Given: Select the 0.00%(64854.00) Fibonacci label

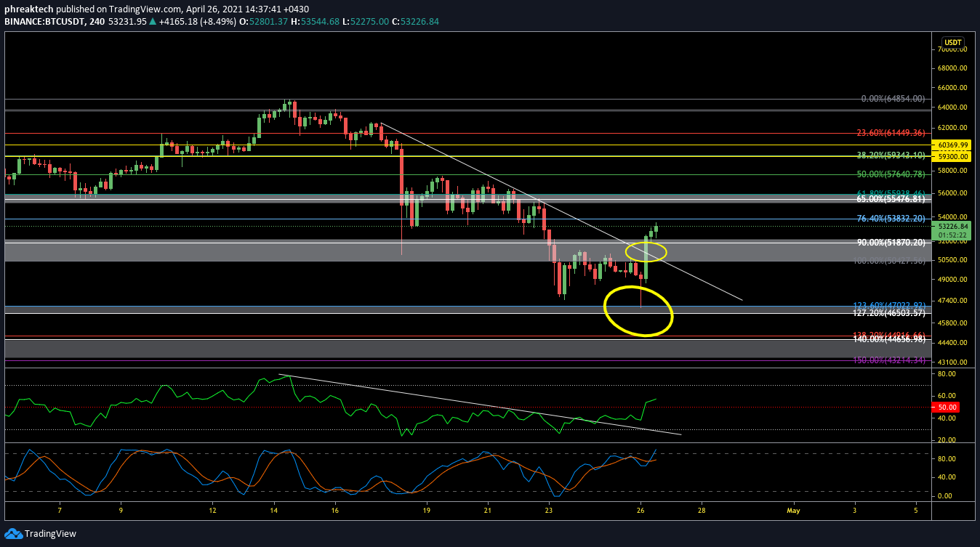Looking at the screenshot, I should (x=892, y=98).
